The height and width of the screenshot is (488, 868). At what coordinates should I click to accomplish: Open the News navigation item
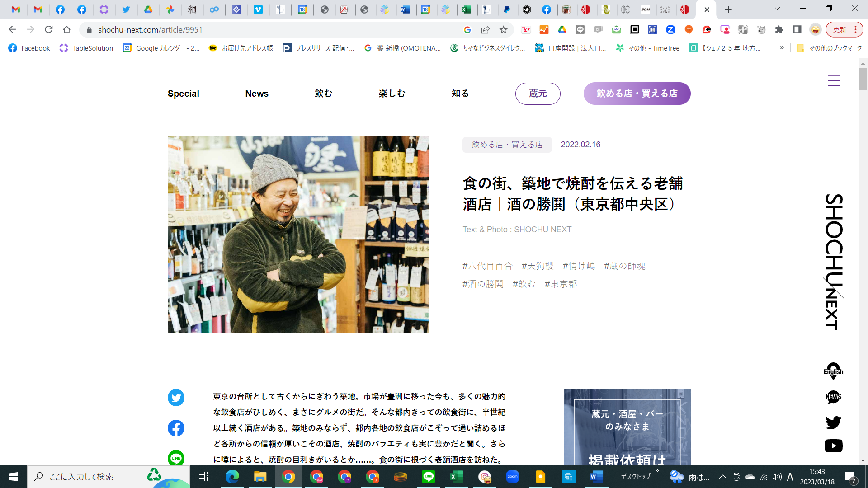tap(257, 94)
